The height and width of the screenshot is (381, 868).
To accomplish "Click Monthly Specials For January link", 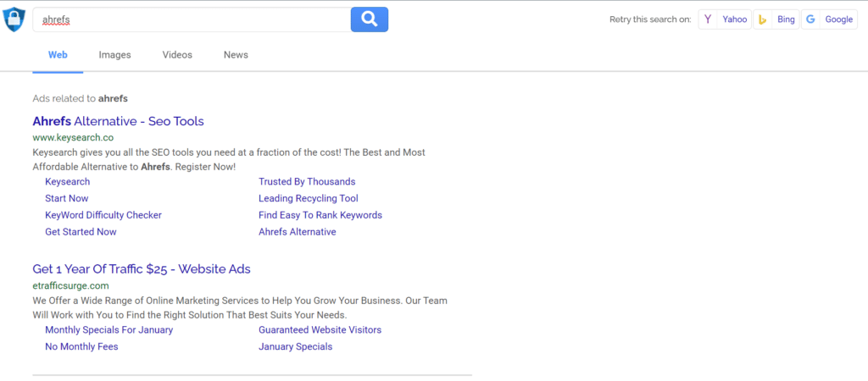I will point(108,329).
